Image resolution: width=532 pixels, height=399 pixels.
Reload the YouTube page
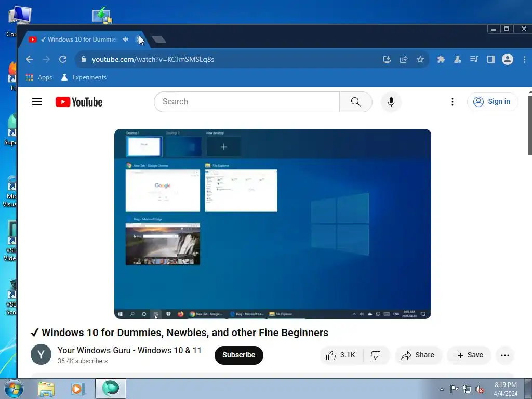pos(63,59)
